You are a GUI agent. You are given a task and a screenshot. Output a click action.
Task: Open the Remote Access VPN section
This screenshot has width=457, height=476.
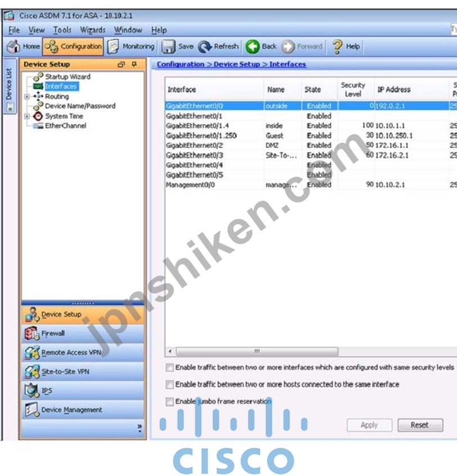pyautogui.click(x=83, y=352)
